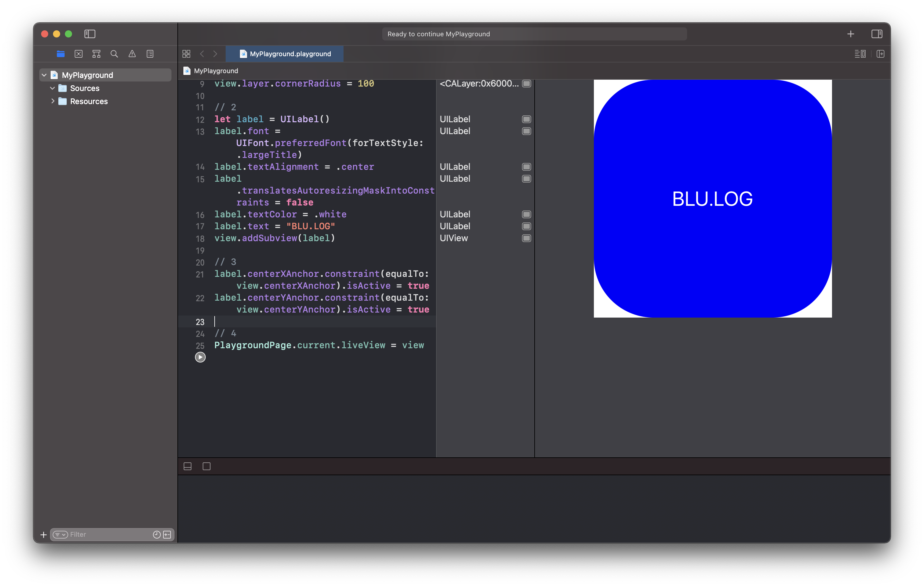The height and width of the screenshot is (587, 924).
Task: Click the related items grid icon
Action: pos(186,54)
